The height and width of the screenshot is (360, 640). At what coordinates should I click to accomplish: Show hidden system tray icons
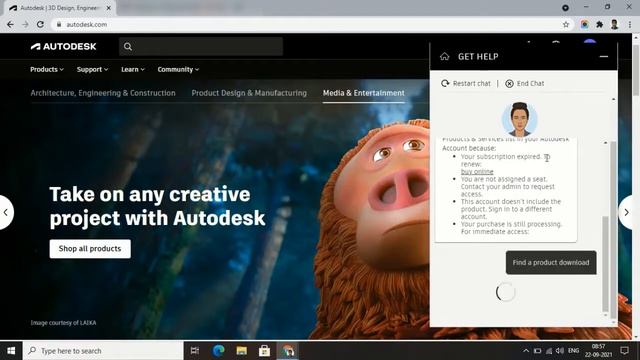click(526, 351)
